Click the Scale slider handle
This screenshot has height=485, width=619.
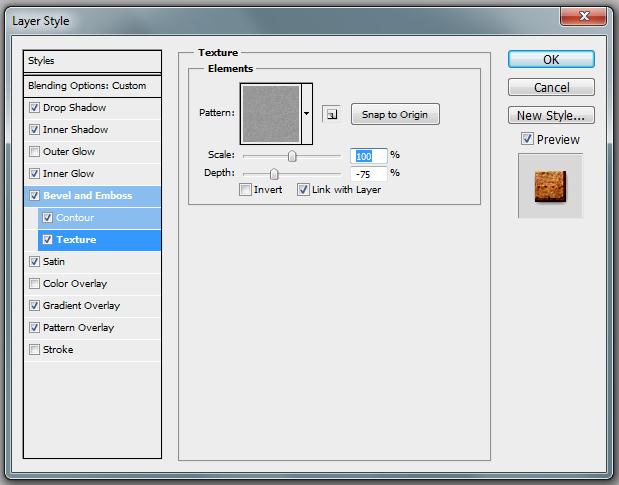(x=292, y=156)
